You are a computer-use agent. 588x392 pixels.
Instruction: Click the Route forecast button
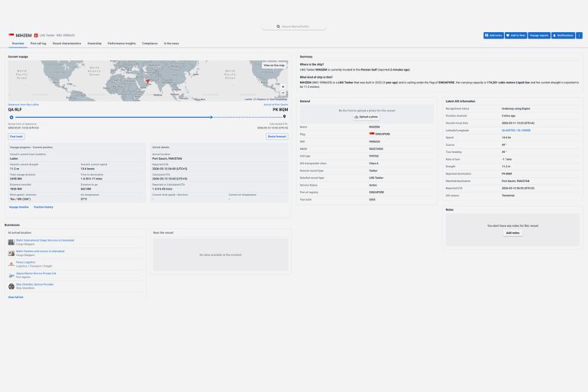[276, 137]
